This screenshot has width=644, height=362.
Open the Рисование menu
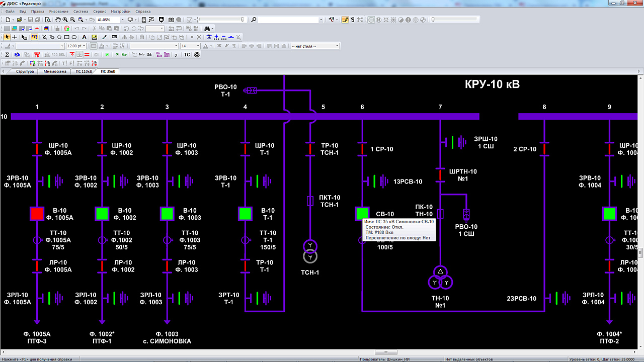click(58, 11)
